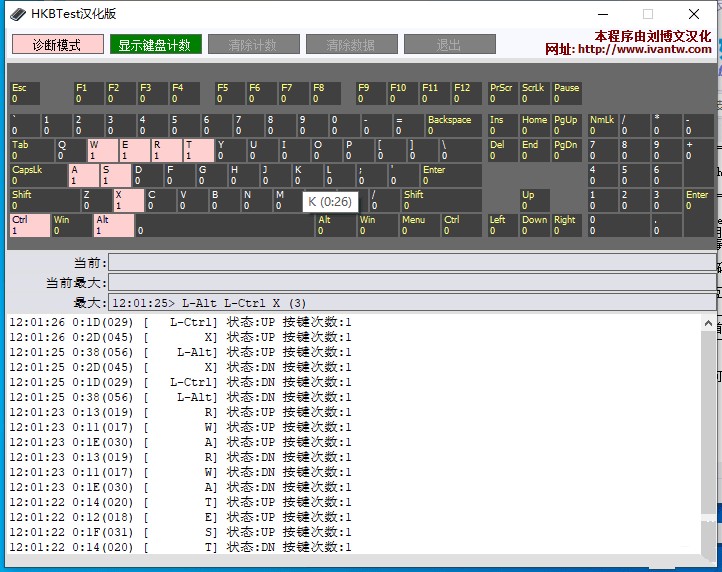Click the CapsLk key cell

tap(39, 175)
